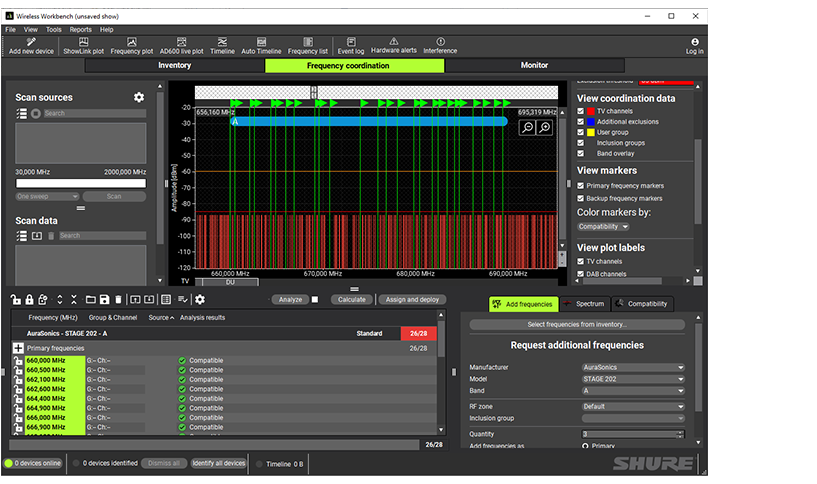Viewport: 817px width, 484px height.
Task: Click the save icon in frequency toolbar
Action: coord(105,299)
